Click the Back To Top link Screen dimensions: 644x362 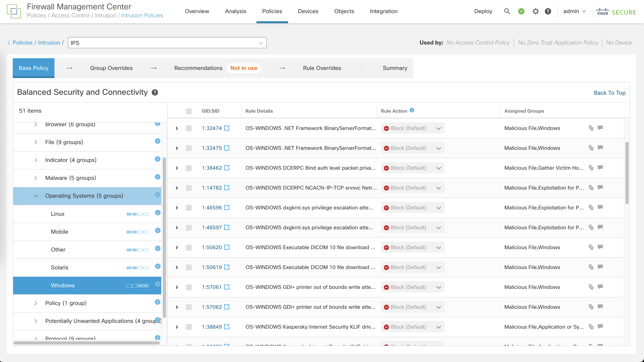pos(609,93)
